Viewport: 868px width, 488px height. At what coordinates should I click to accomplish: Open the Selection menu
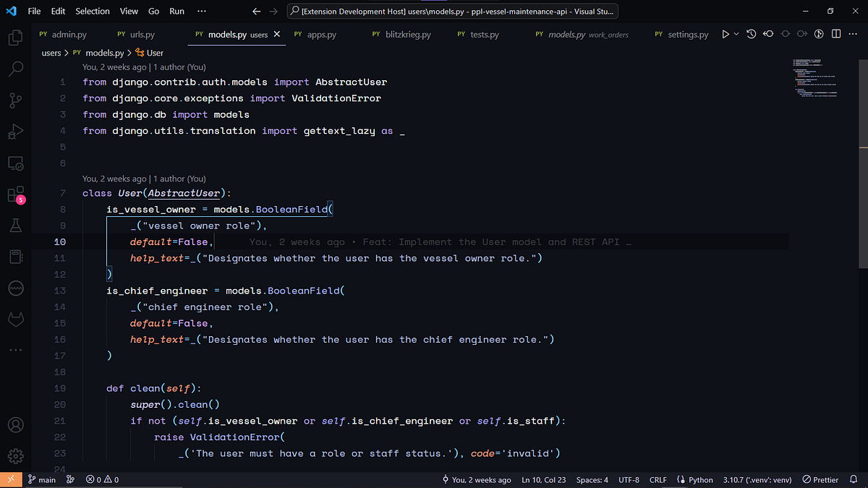(92, 11)
